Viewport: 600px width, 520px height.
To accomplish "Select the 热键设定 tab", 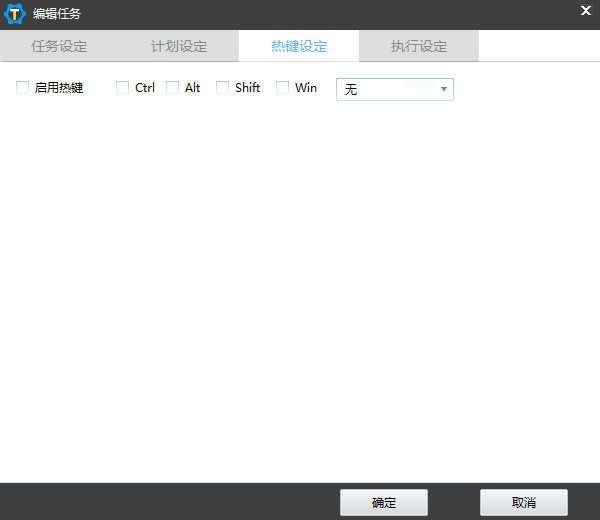I will (x=299, y=46).
